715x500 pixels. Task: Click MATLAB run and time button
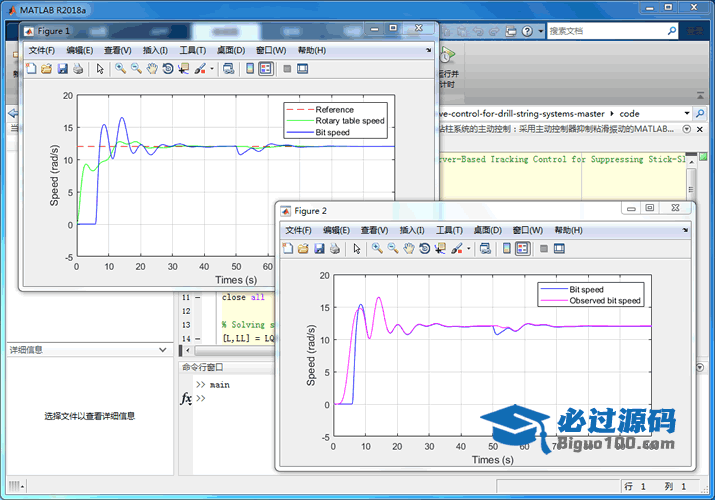point(448,68)
